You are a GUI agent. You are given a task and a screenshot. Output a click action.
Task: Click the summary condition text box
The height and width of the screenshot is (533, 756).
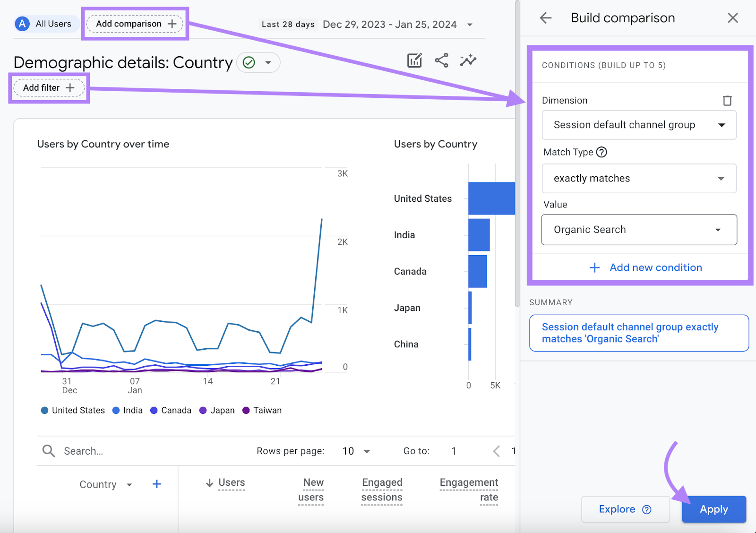639,333
